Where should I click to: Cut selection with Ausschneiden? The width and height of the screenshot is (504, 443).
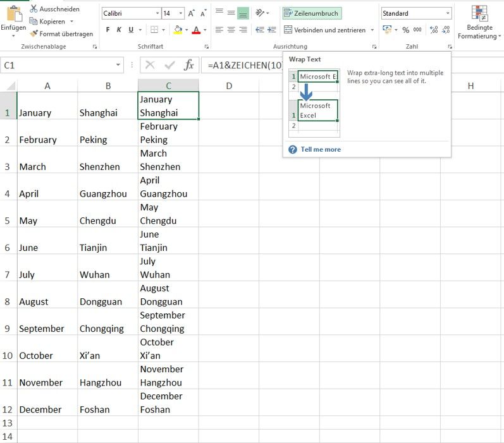pos(54,9)
